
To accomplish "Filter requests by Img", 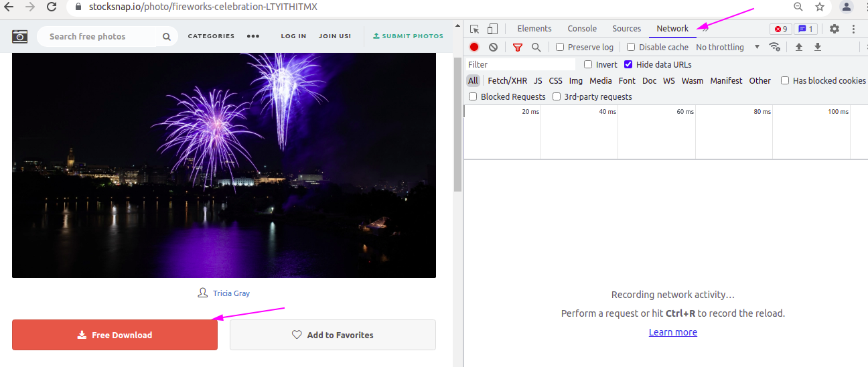I will coord(576,80).
